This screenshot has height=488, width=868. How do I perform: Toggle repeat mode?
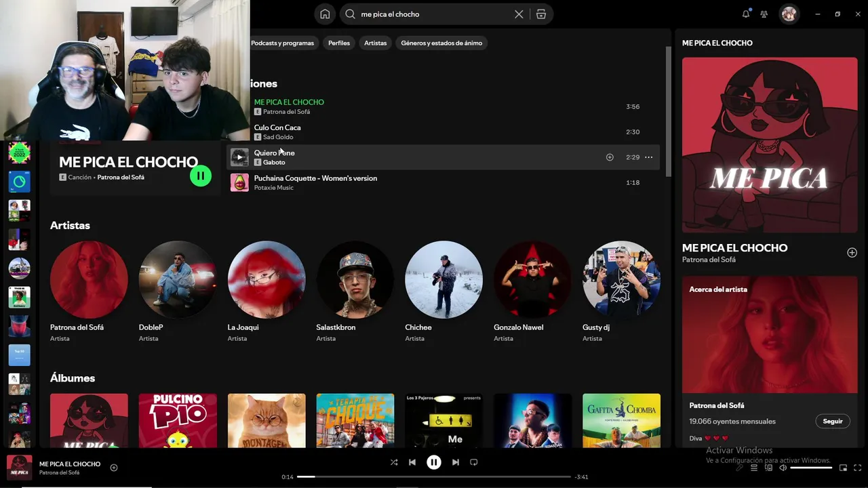click(x=474, y=462)
